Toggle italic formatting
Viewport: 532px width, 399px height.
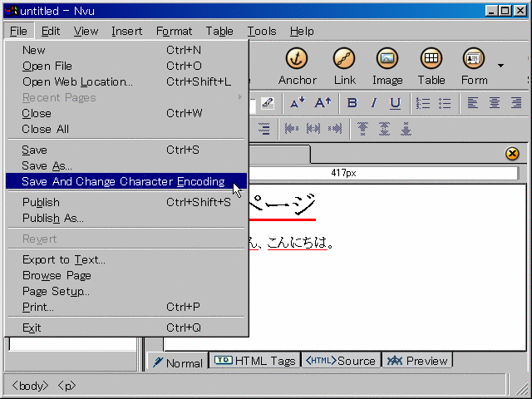coord(374,102)
